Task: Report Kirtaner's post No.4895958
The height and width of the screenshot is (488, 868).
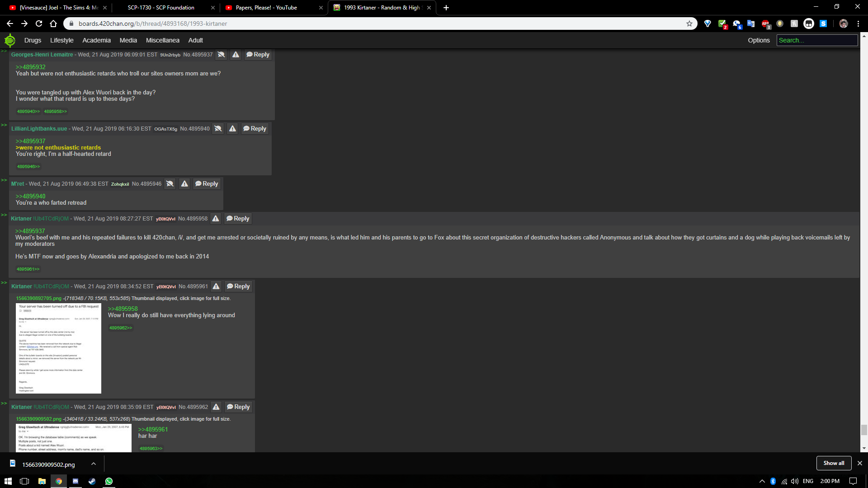Action: click(x=216, y=219)
